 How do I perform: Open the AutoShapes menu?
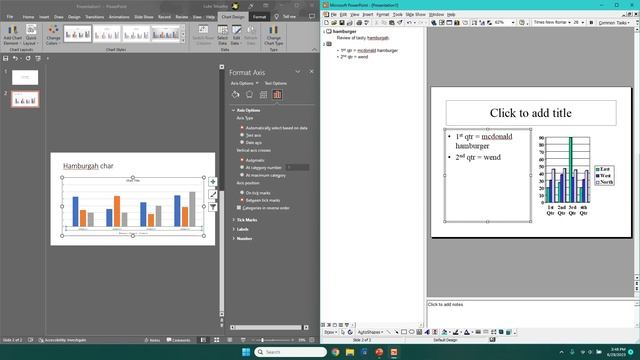point(370,332)
